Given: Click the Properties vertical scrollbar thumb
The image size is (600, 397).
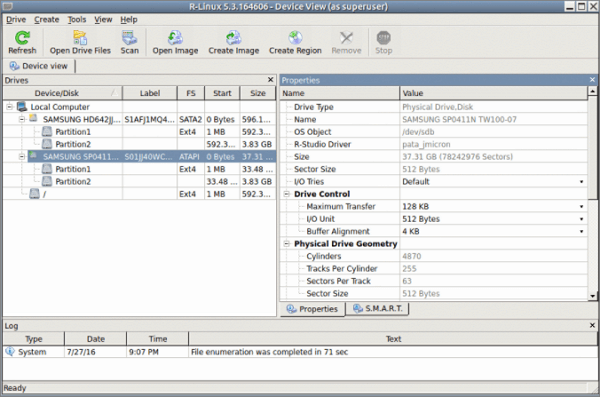Looking at the screenshot, I should 592,147.
